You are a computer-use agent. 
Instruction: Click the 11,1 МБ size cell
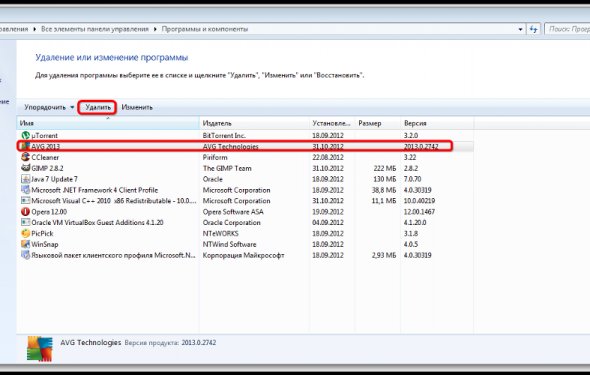[384, 201]
